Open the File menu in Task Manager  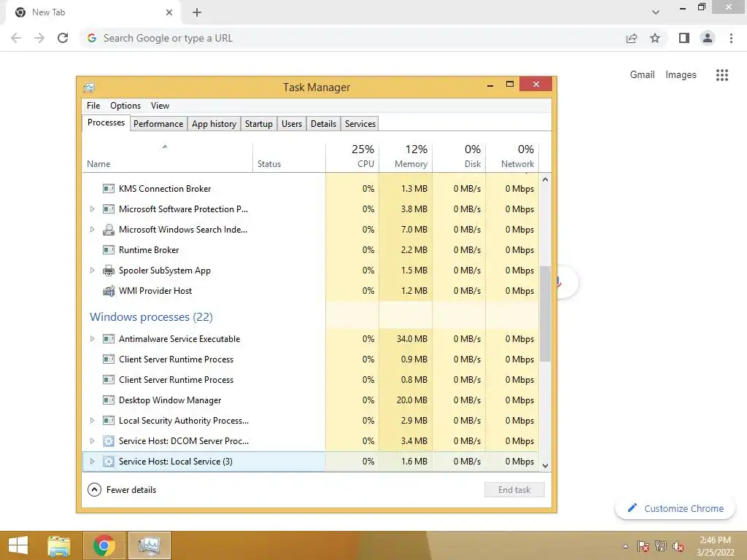point(93,106)
